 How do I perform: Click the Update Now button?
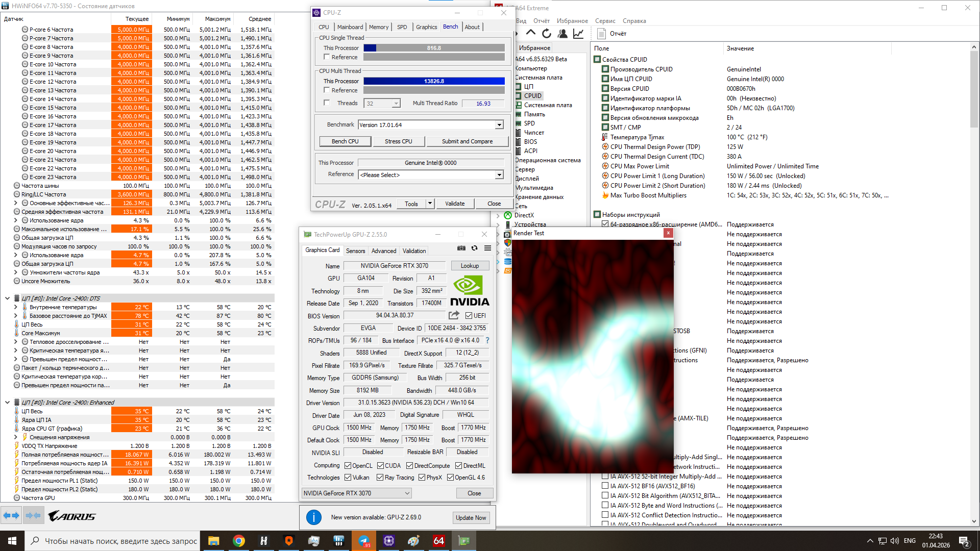[x=471, y=517]
